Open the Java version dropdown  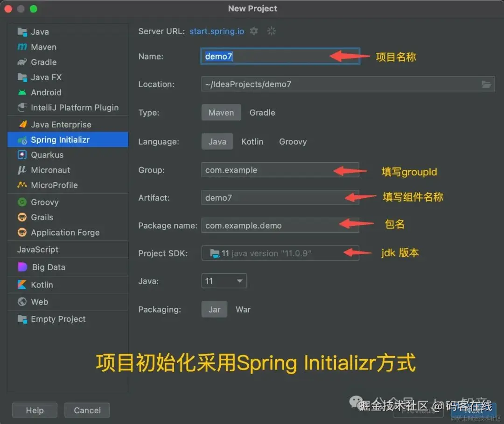coord(224,281)
